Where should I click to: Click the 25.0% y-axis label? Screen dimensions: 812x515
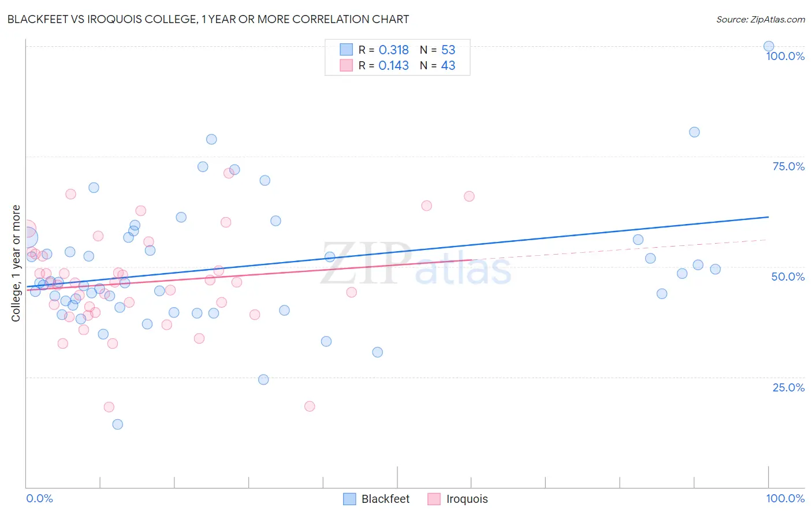[788, 387]
